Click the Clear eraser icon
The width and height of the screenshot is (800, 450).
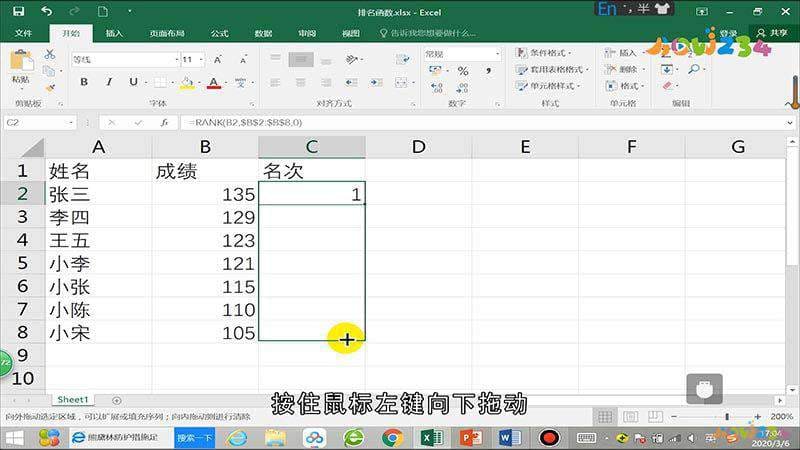pyautogui.click(x=668, y=86)
